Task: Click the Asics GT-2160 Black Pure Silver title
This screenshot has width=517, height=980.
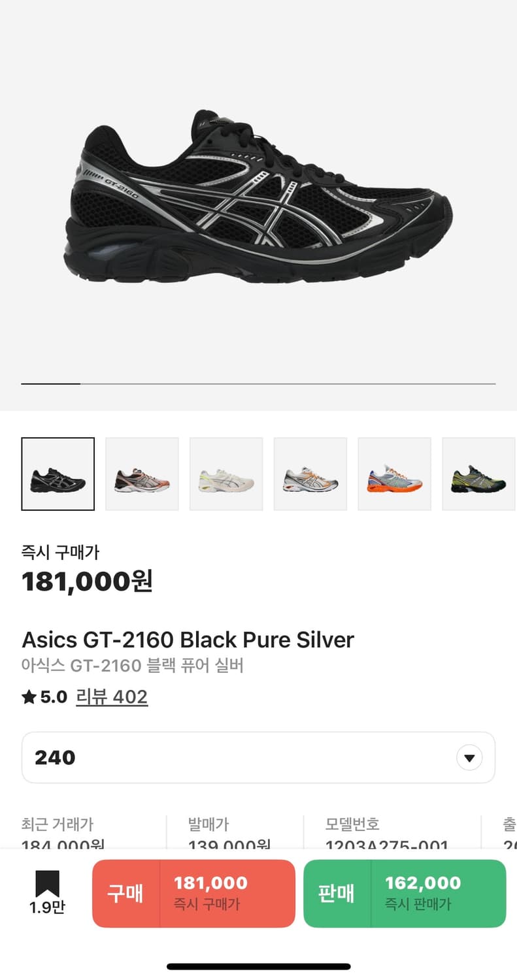Action: click(188, 640)
